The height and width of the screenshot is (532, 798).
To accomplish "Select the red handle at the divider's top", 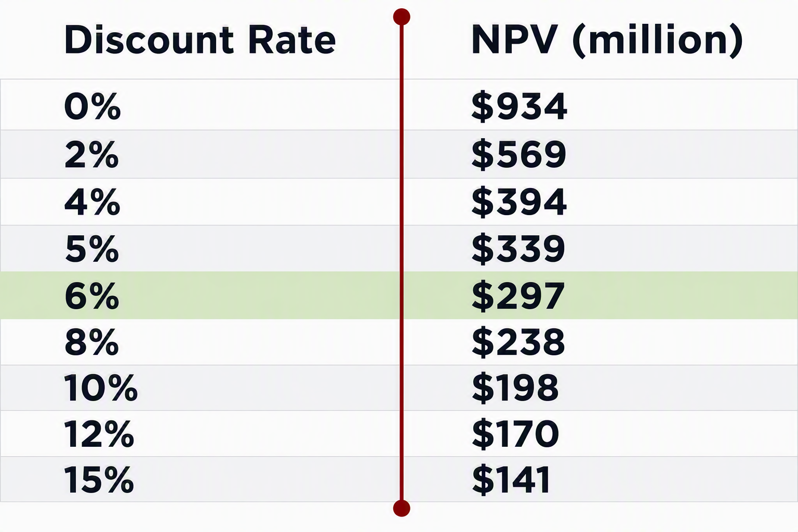I will point(402,17).
